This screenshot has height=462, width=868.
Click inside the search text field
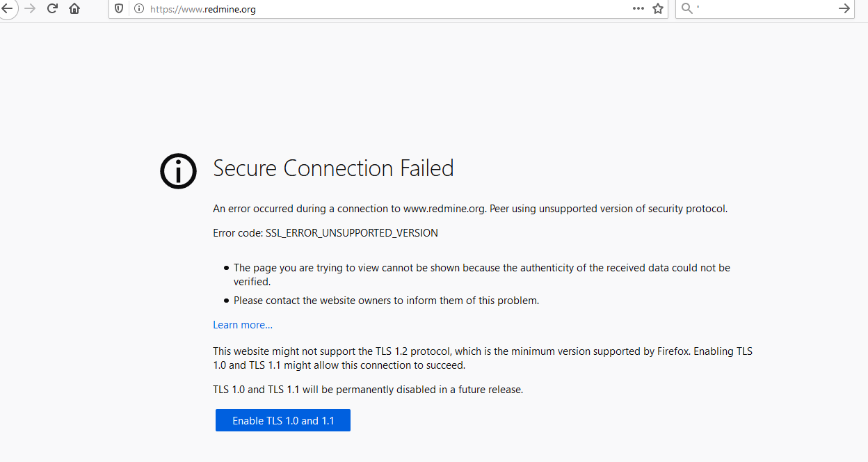(x=764, y=8)
